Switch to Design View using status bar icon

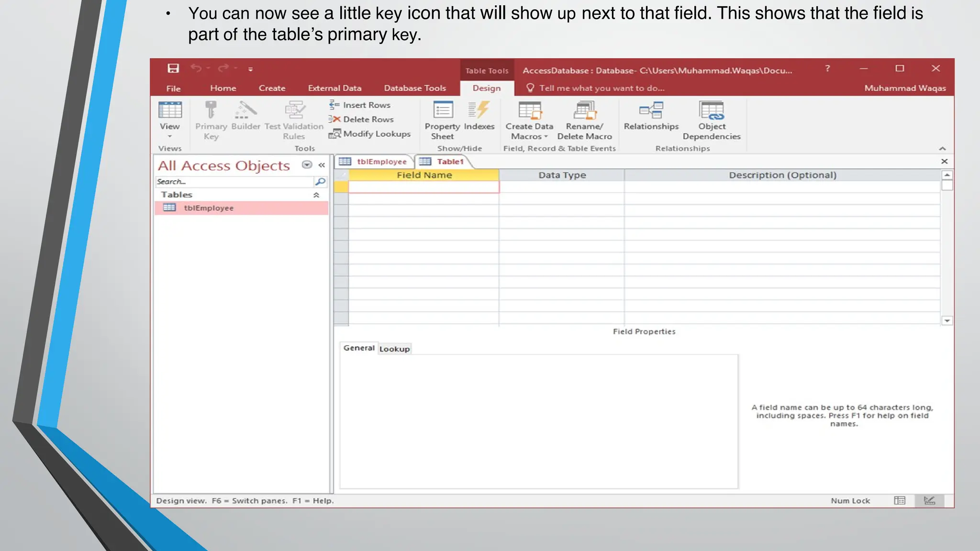pyautogui.click(x=929, y=501)
